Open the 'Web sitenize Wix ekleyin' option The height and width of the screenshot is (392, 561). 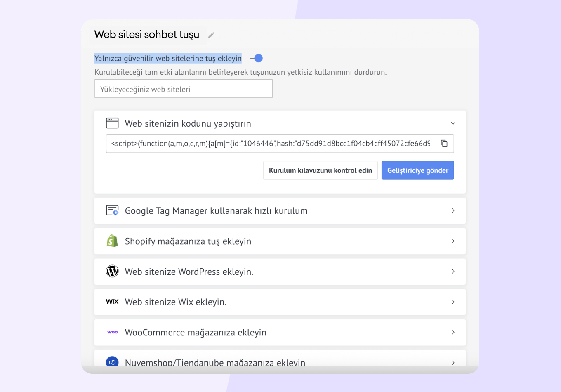tap(453, 302)
